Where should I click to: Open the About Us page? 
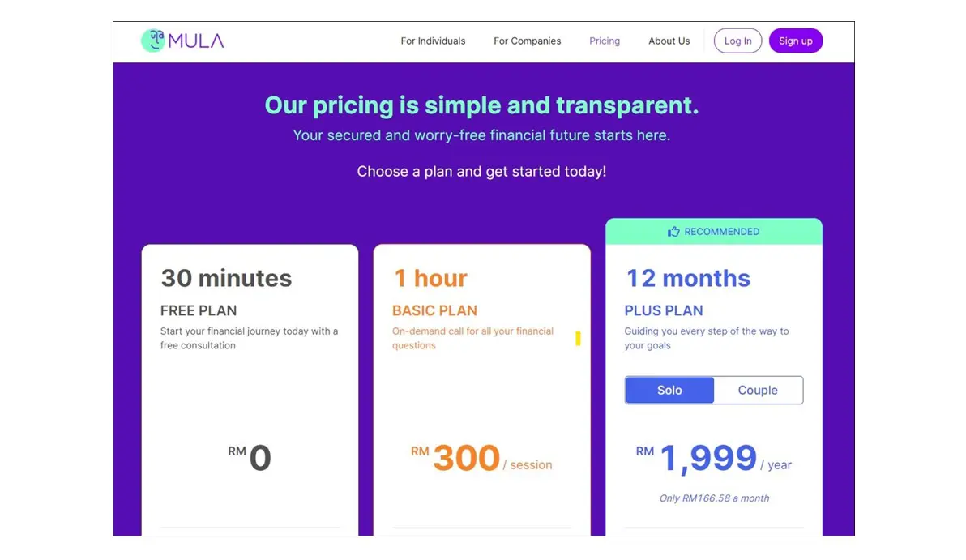[669, 41]
